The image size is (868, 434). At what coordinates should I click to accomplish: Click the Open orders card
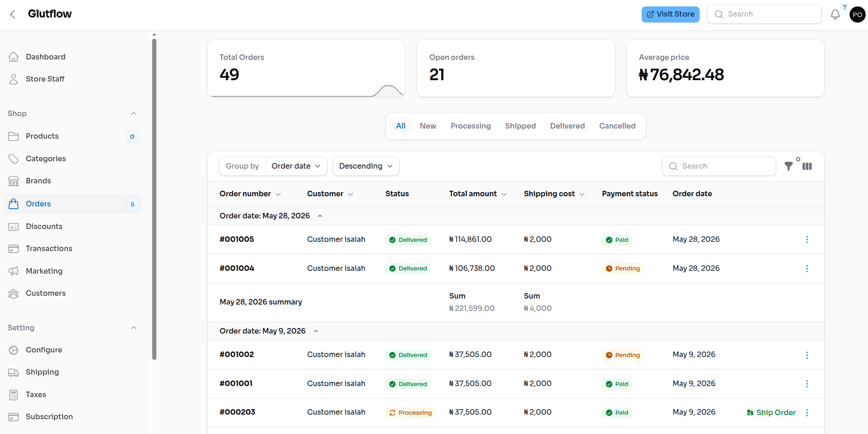(x=516, y=68)
